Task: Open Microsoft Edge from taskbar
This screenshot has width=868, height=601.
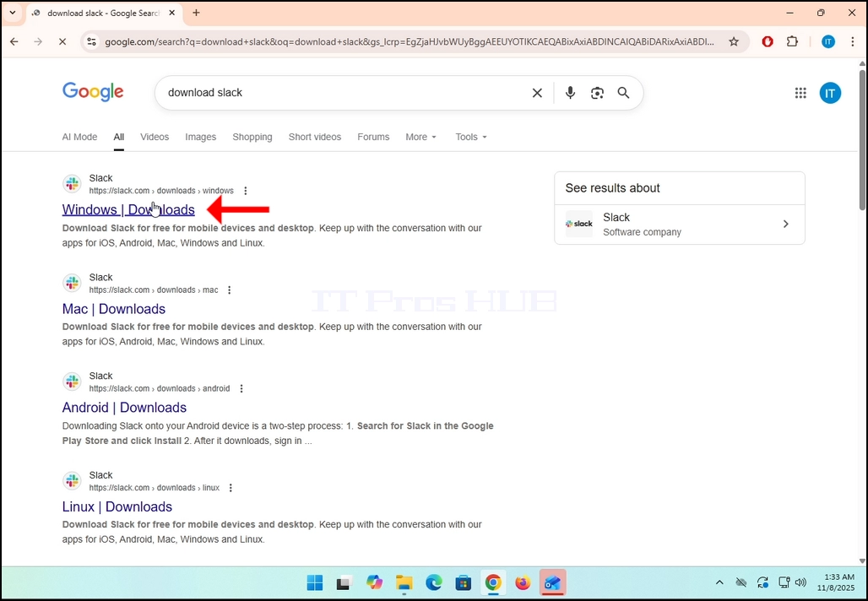Action: (434, 582)
